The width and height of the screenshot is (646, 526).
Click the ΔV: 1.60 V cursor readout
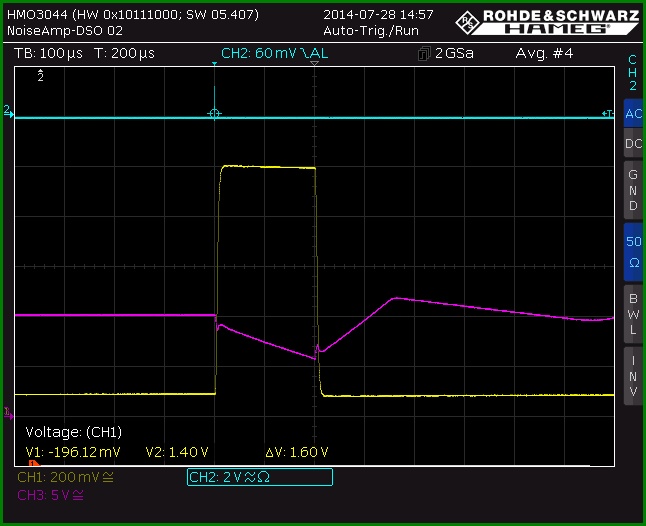pos(297,452)
